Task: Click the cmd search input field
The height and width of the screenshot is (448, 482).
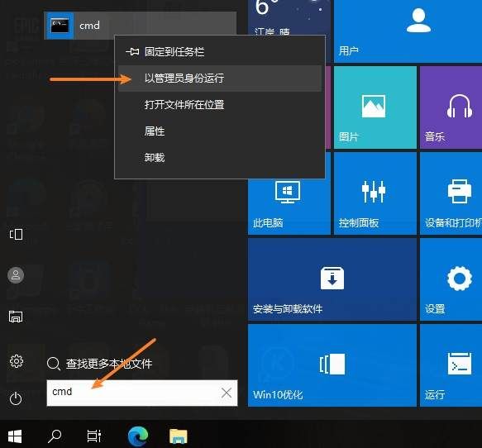Action: point(142,393)
